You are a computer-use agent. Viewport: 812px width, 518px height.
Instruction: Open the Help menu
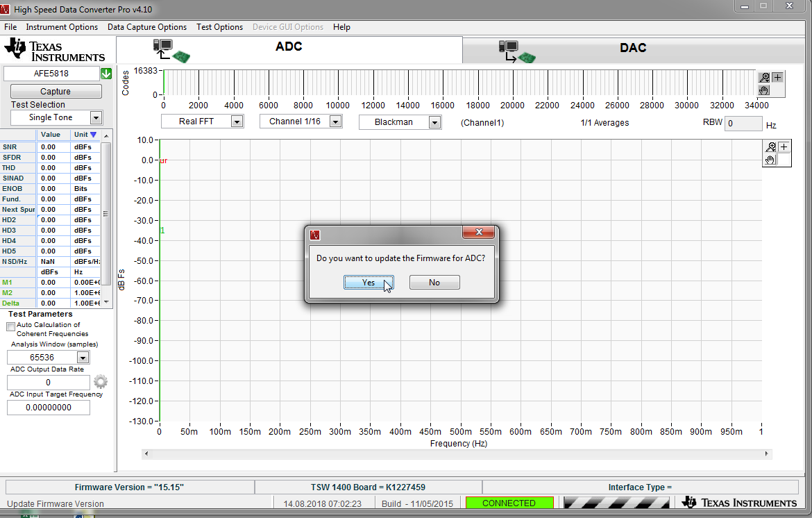(x=341, y=27)
